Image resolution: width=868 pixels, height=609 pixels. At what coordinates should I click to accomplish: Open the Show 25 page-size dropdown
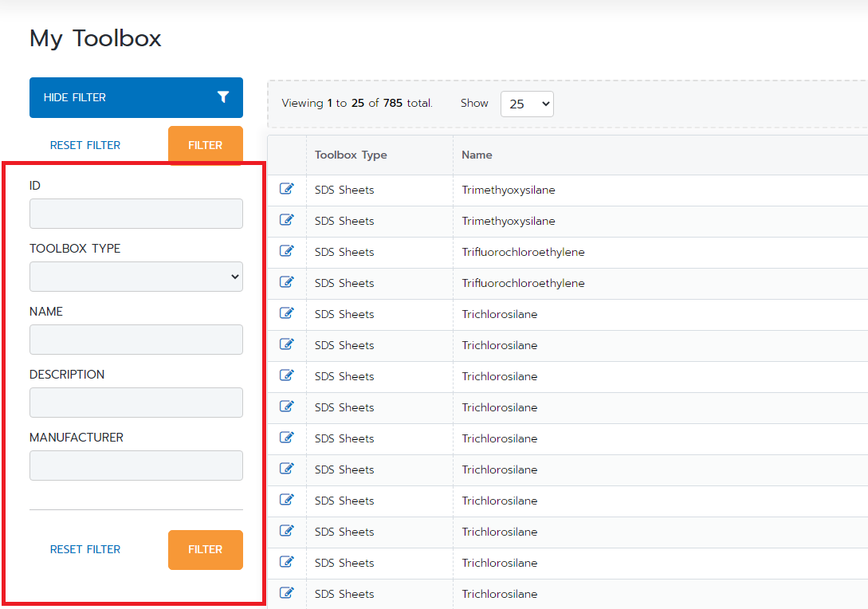coord(527,104)
